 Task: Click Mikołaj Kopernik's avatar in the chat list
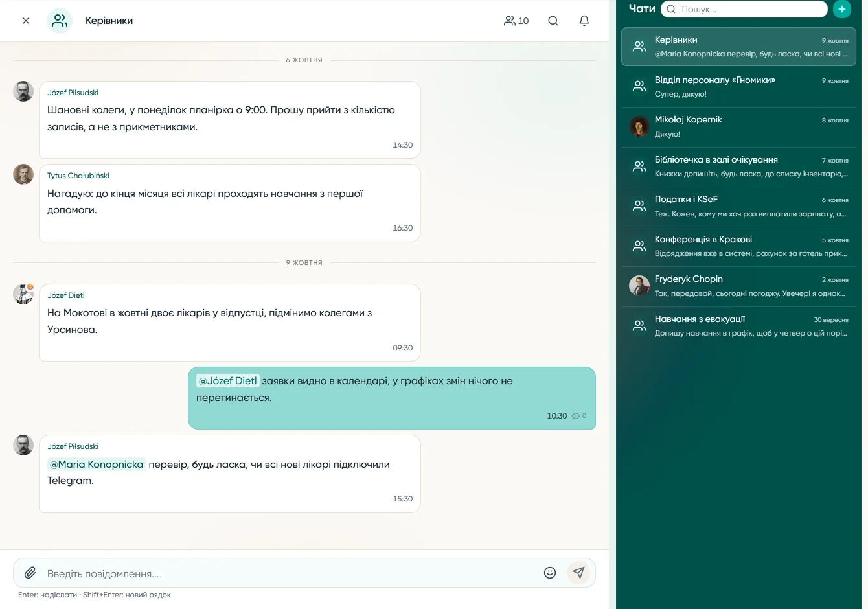[639, 126]
